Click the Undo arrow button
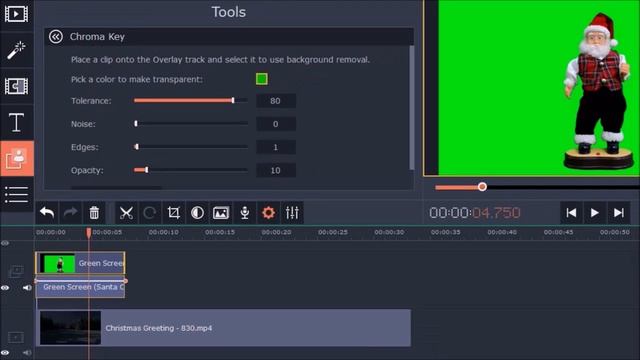 [x=47, y=213]
